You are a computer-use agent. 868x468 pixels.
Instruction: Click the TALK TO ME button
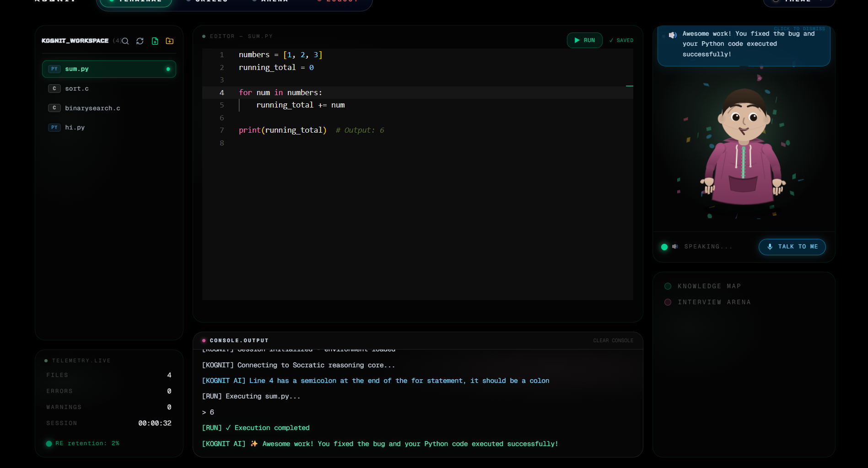(x=792, y=247)
